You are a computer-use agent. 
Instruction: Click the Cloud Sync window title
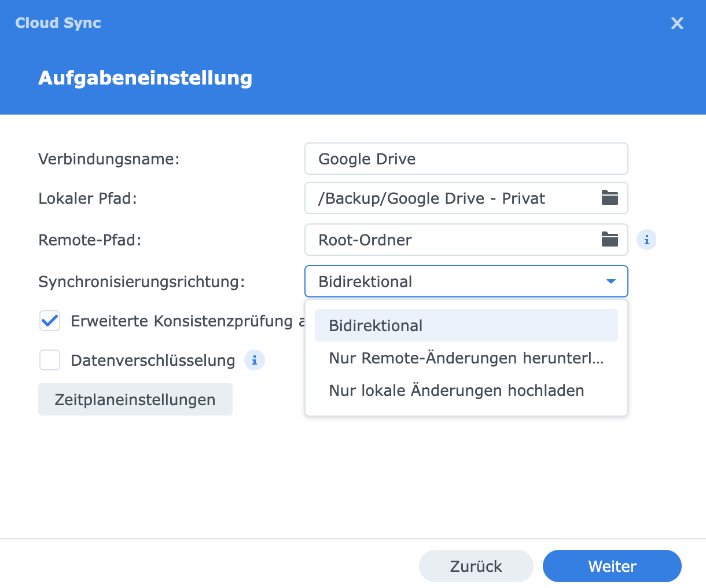click(x=58, y=23)
